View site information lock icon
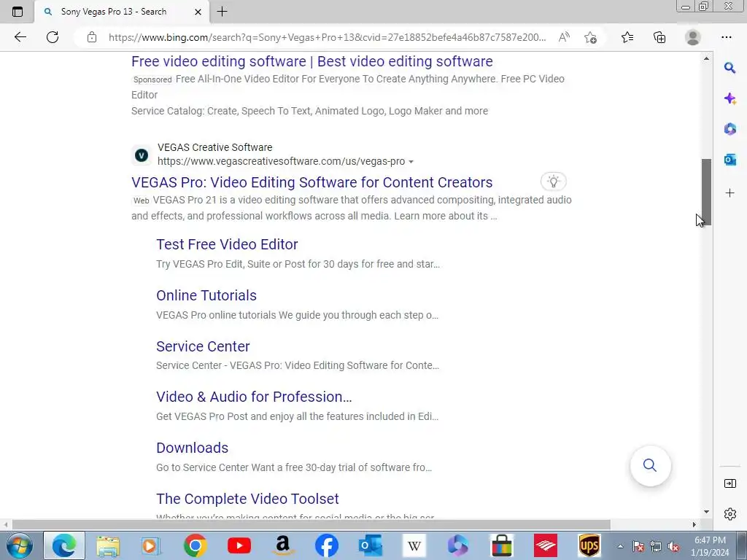The width and height of the screenshot is (747, 560). click(x=92, y=37)
